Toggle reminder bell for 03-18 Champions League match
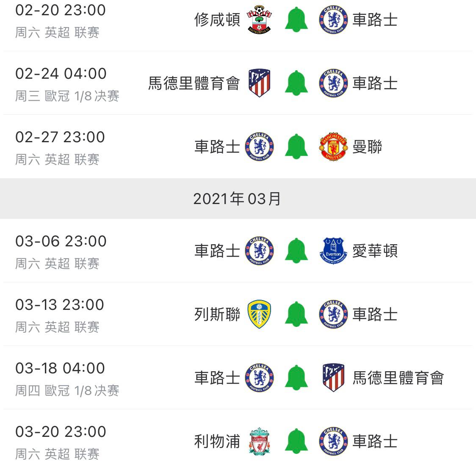The image size is (476, 472). coord(296,378)
